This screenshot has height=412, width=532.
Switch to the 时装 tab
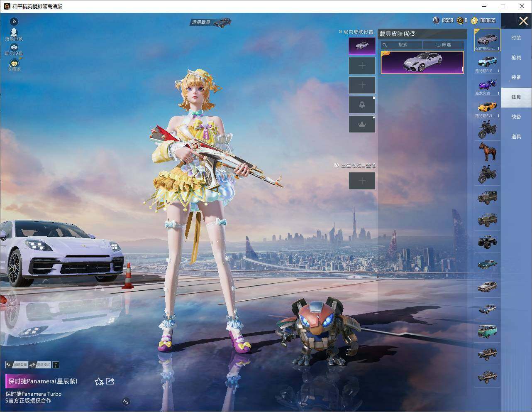(516, 38)
